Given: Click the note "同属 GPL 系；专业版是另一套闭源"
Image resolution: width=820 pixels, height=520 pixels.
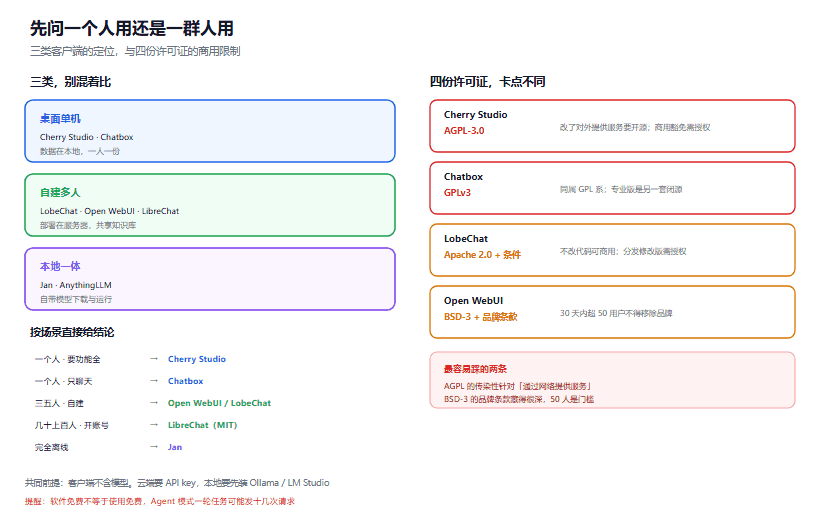Looking at the screenshot, I should pos(621,189).
